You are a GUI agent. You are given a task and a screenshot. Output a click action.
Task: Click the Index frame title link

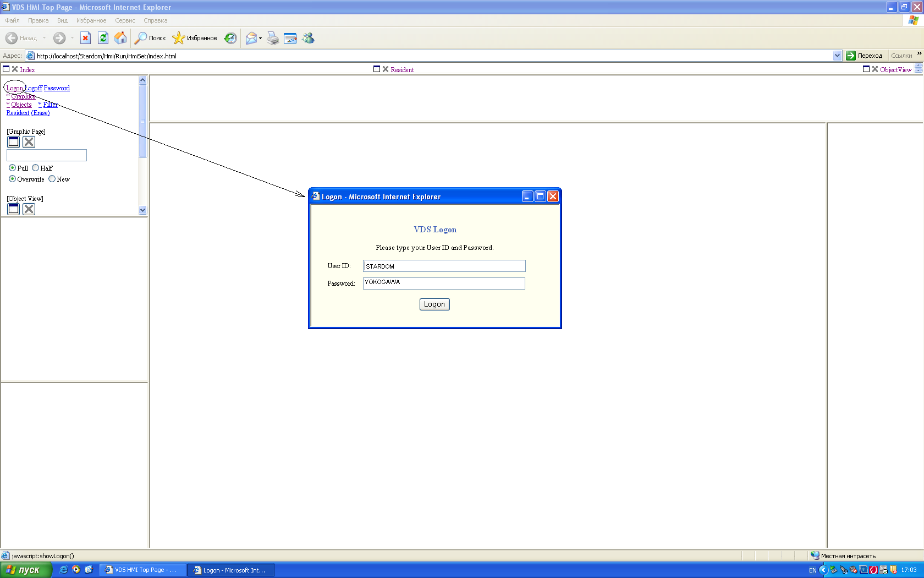28,70
